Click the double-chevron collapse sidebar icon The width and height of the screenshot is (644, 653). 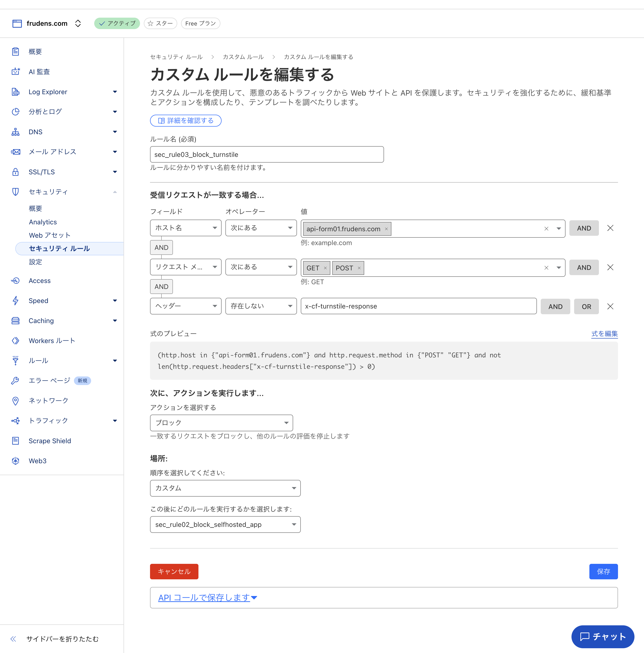click(13, 638)
